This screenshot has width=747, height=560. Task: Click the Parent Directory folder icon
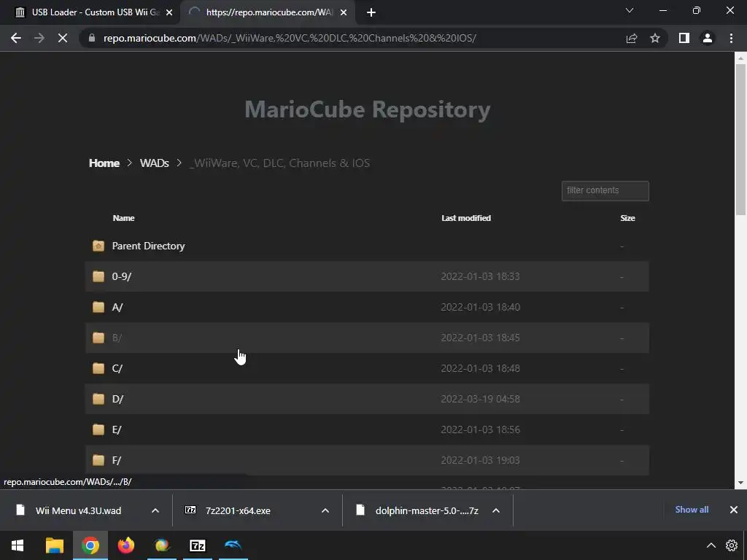[x=98, y=246]
